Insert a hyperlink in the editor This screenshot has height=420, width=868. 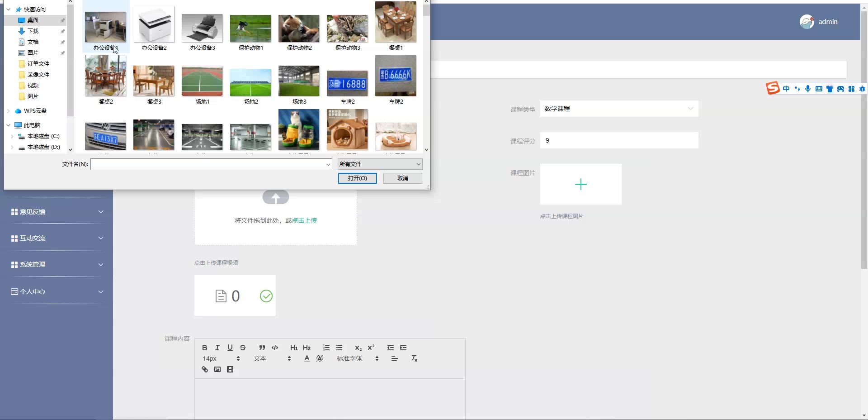204,369
